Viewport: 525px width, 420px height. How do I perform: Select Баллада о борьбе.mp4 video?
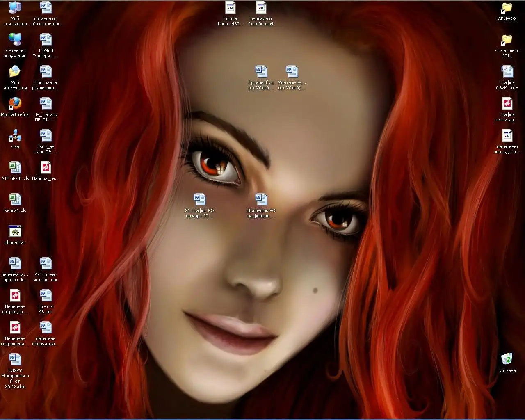(261, 14)
